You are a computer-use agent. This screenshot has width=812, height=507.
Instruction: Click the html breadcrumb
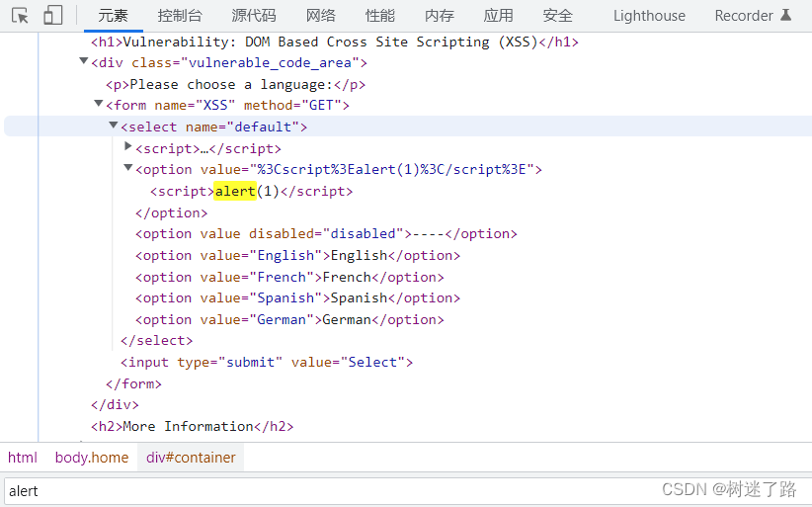point(23,458)
